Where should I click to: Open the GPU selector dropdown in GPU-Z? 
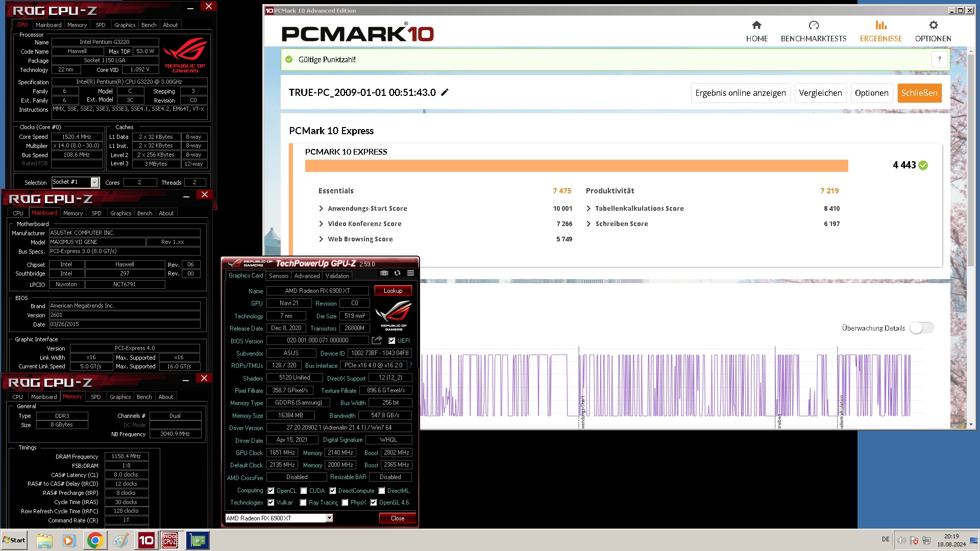coord(329,518)
